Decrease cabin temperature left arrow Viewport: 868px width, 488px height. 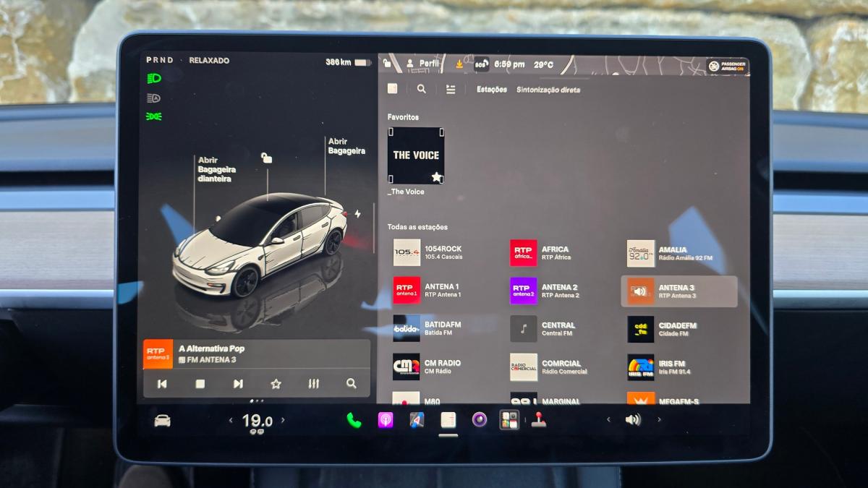click(231, 420)
